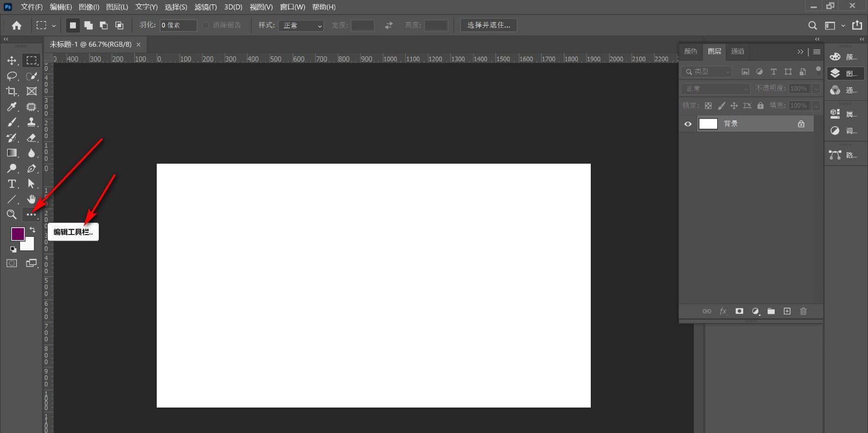Toggle the 消除锯齿 anti-alias checkbox
The width and height of the screenshot is (868, 433).
tap(206, 25)
